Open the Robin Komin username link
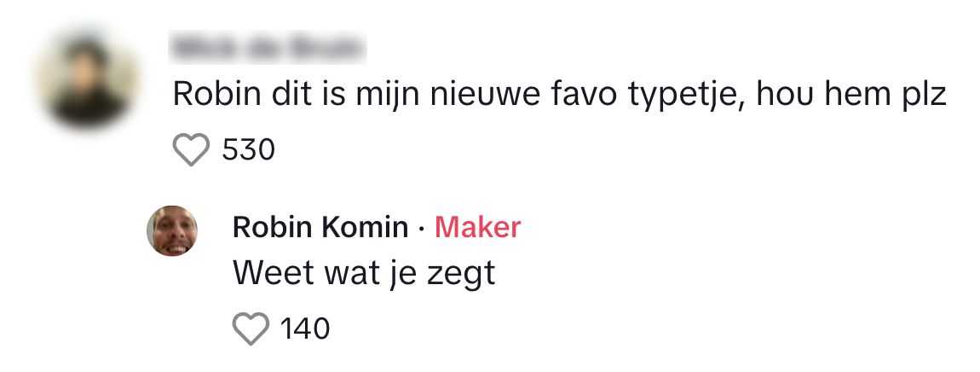The image size is (980, 372). pyautogui.click(x=320, y=228)
